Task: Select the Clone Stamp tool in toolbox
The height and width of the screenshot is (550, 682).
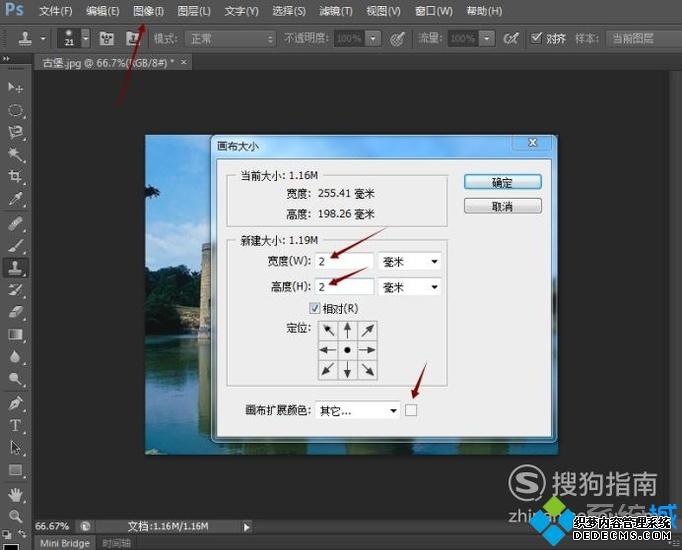Action: [x=16, y=268]
